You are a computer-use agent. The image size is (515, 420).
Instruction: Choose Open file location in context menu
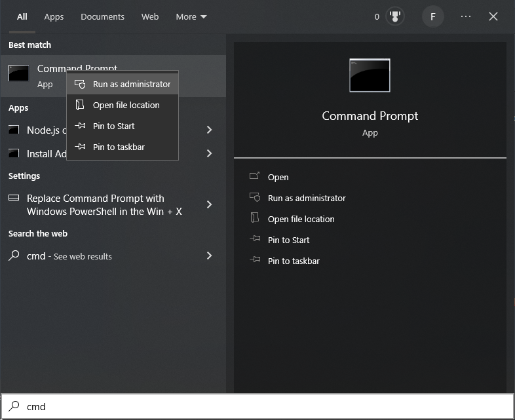(x=123, y=105)
